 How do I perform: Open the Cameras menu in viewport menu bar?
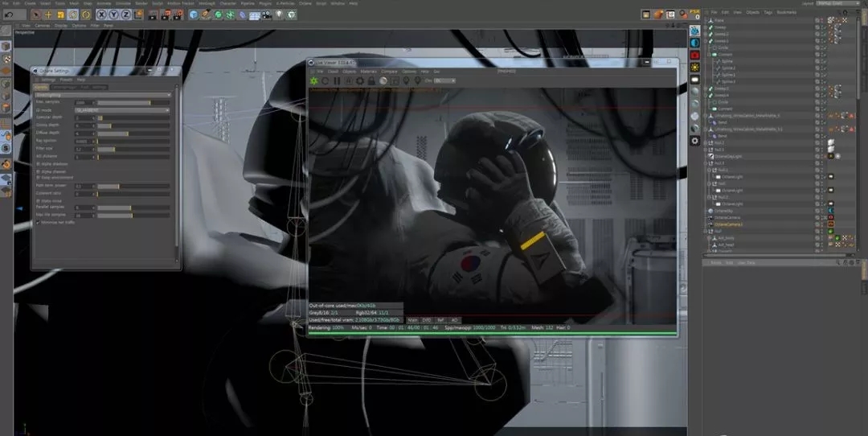point(43,26)
